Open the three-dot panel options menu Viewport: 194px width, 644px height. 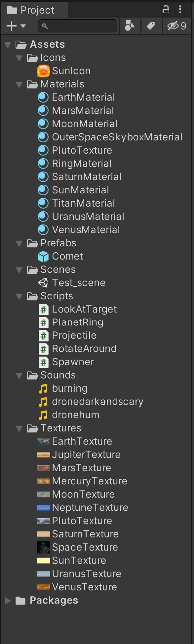pos(180,9)
